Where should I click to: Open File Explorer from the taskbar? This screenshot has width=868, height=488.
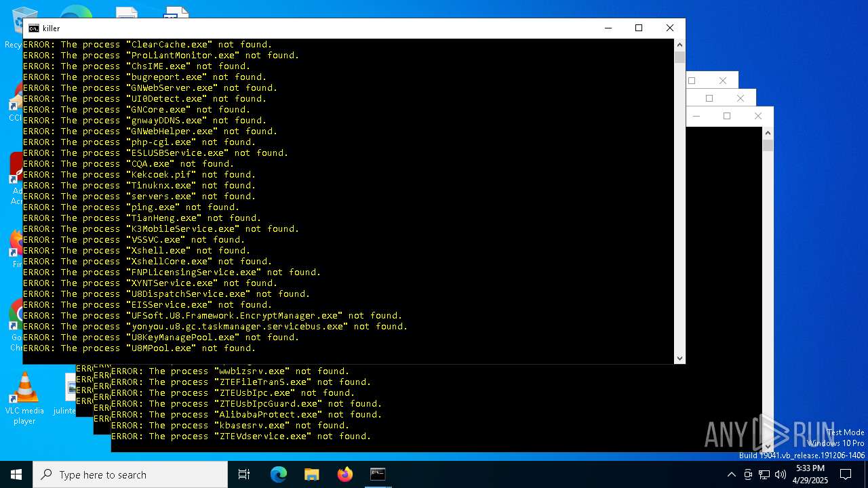[311, 474]
